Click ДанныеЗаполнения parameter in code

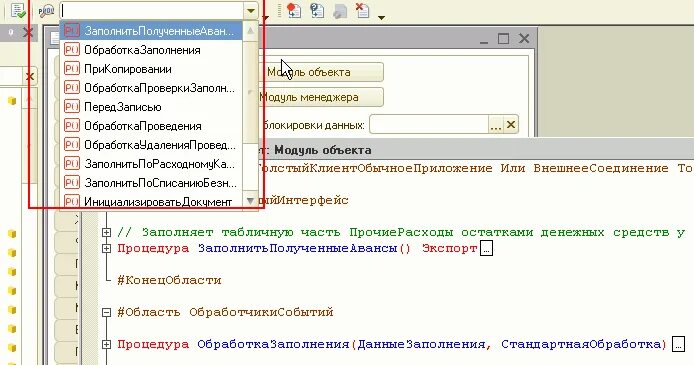click(421, 344)
